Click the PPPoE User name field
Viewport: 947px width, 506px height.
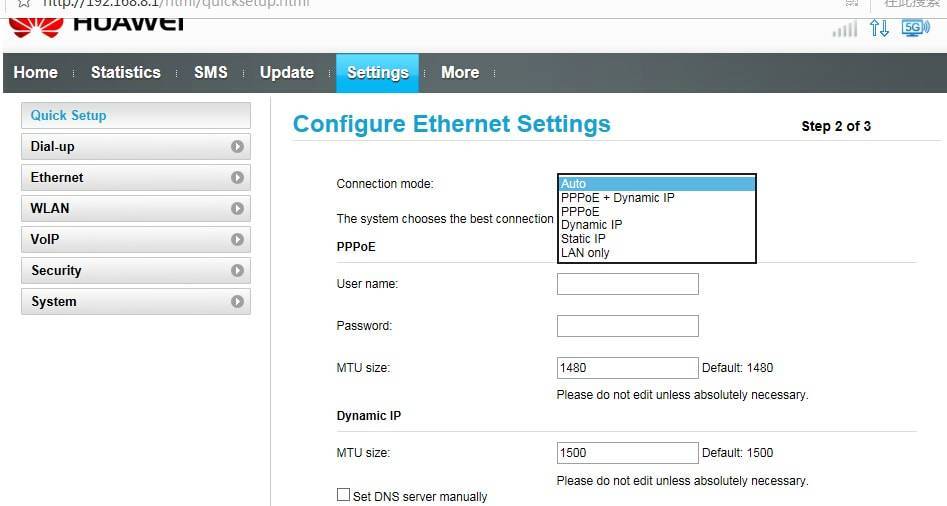point(627,284)
